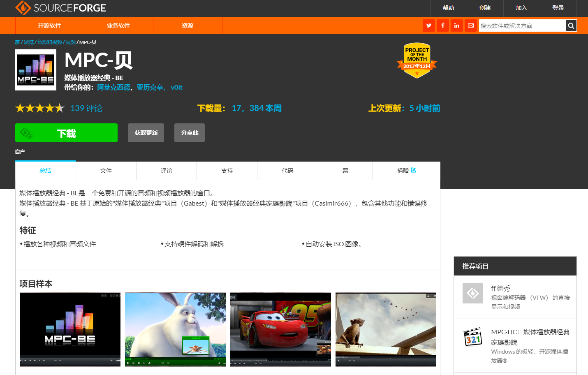
Task: Click the 获取更新 button
Action: pos(146,133)
